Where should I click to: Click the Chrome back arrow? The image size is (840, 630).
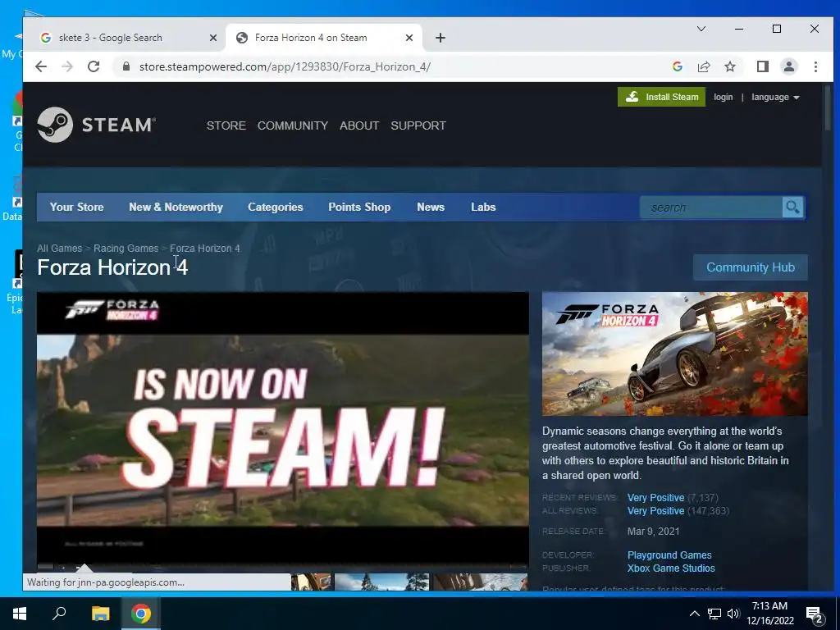point(41,66)
